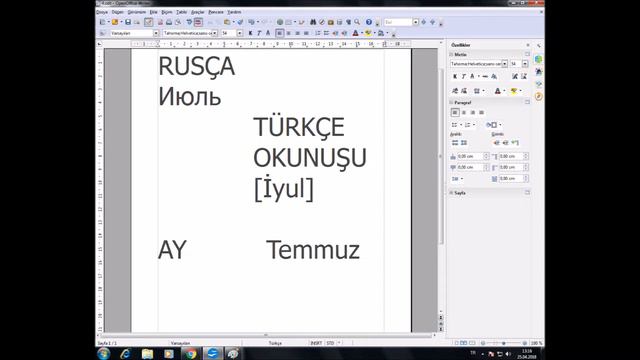The image size is (640, 360).
Task: Open the Ekle menu
Action: [x=153, y=12]
